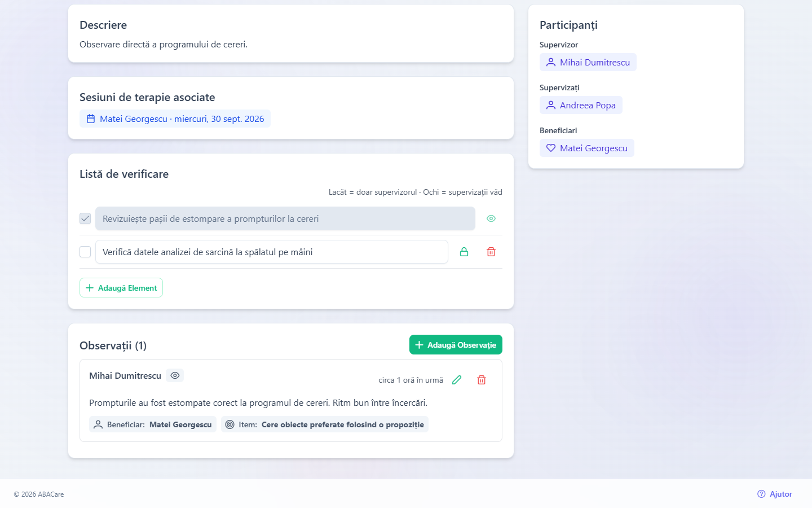The height and width of the screenshot is (508, 812).
Task: Uncheck the completed prompt fading checklist item
Action: 85,218
